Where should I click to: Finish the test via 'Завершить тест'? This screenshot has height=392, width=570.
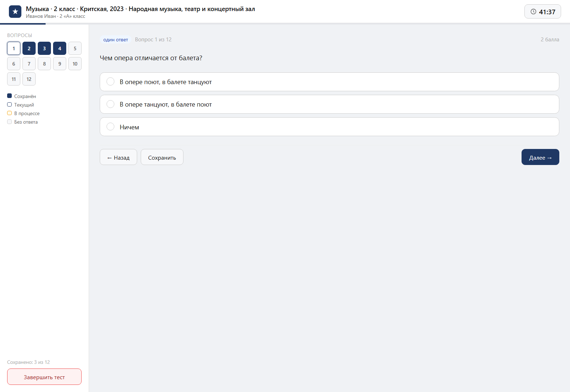(x=44, y=377)
